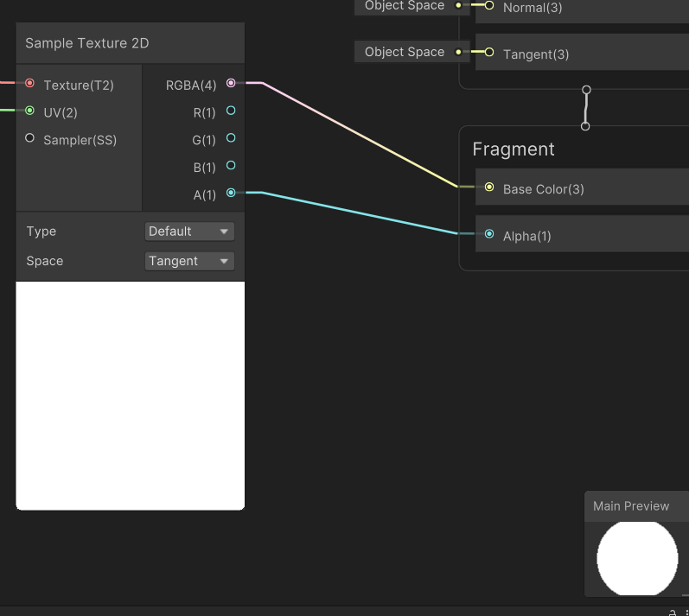Image resolution: width=689 pixels, height=616 pixels.
Task: Click the B(1) output port
Action: [231, 165]
